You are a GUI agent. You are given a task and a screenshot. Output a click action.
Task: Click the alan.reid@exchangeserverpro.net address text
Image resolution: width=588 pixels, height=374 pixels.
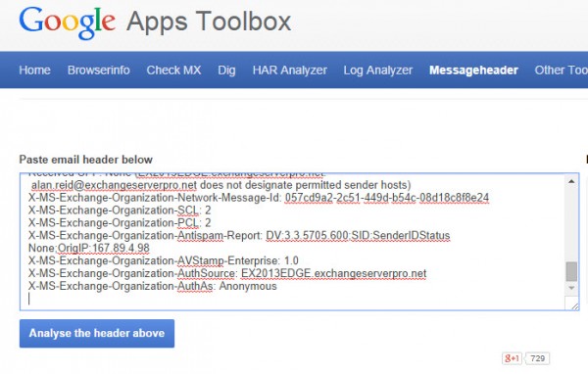click(x=114, y=185)
